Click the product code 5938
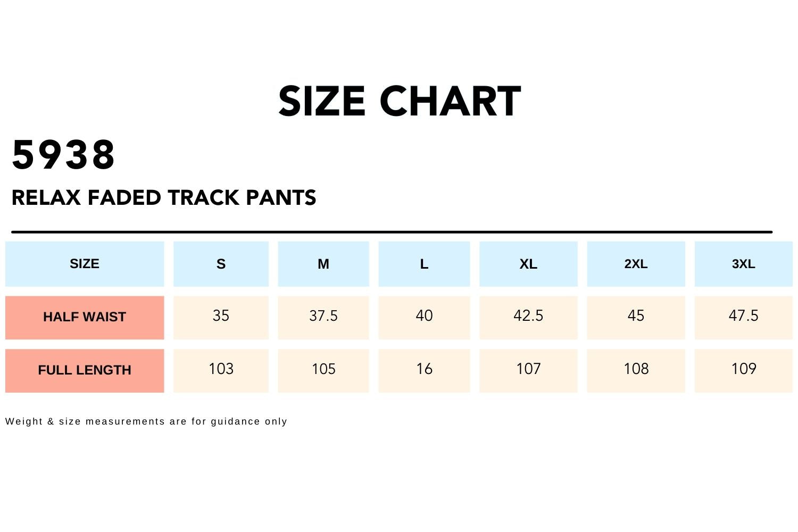Screen dimensions: 798x532 coord(63,155)
